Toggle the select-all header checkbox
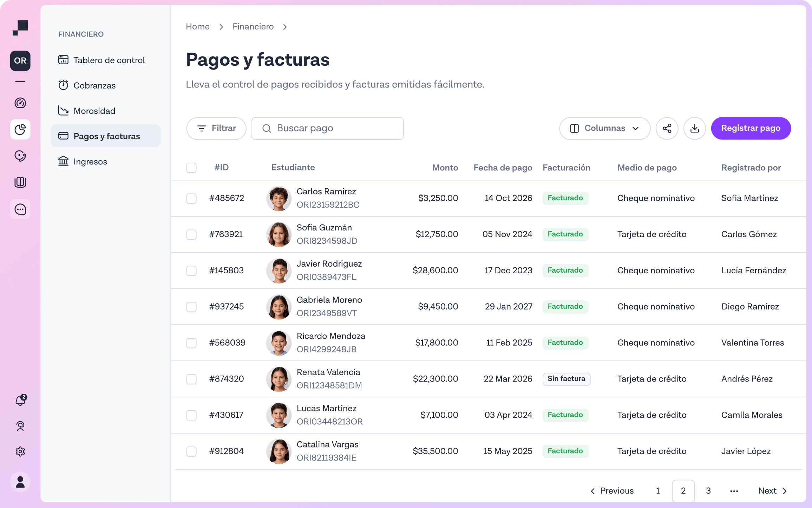This screenshot has width=812, height=508. click(191, 168)
